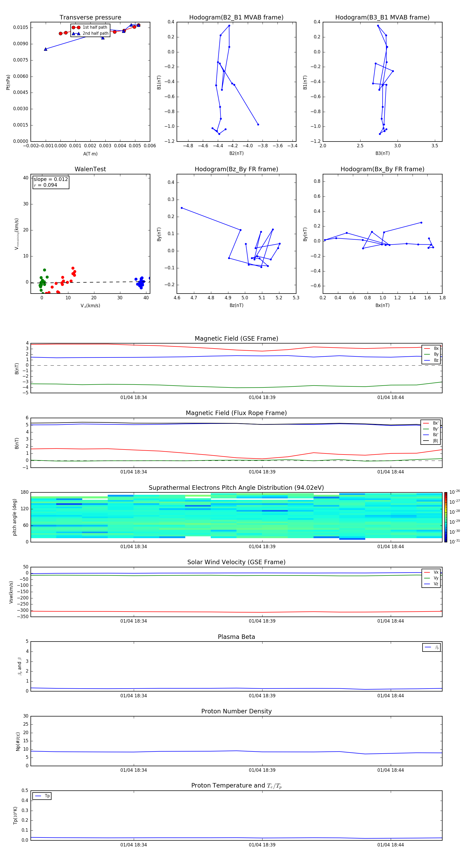Click the 'Vy' legend entry

[x=431, y=578]
